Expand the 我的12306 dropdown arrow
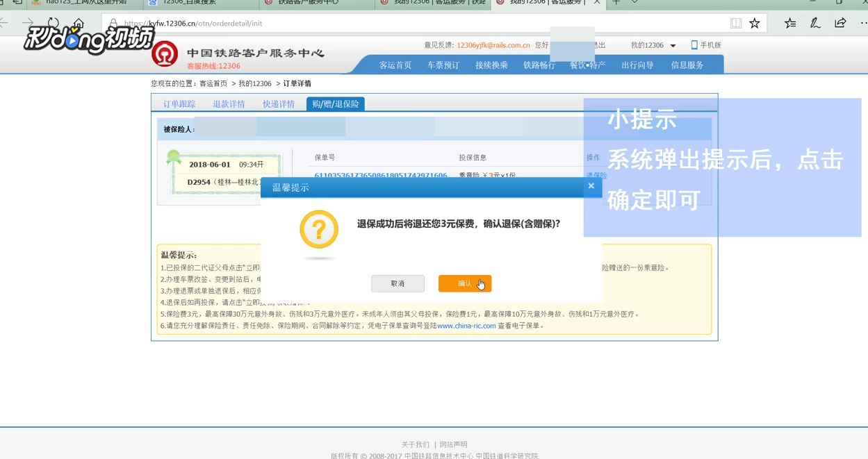Image resolution: width=868 pixels, height=459 pixels. coord(673,46)
